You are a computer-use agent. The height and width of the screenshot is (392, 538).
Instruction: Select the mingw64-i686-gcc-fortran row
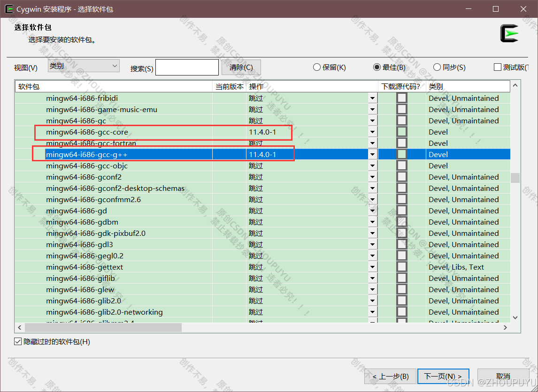(x=262, y=143)
